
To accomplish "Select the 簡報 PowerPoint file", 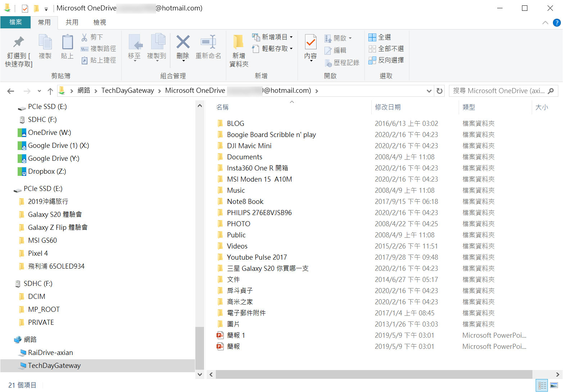I will [x=228, y=346].
